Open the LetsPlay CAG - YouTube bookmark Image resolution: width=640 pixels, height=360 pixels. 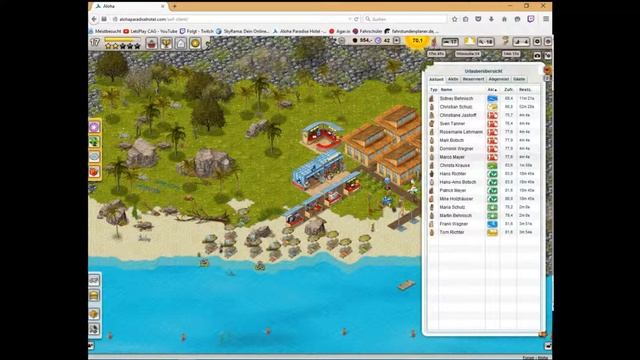[x=150, y=31]
